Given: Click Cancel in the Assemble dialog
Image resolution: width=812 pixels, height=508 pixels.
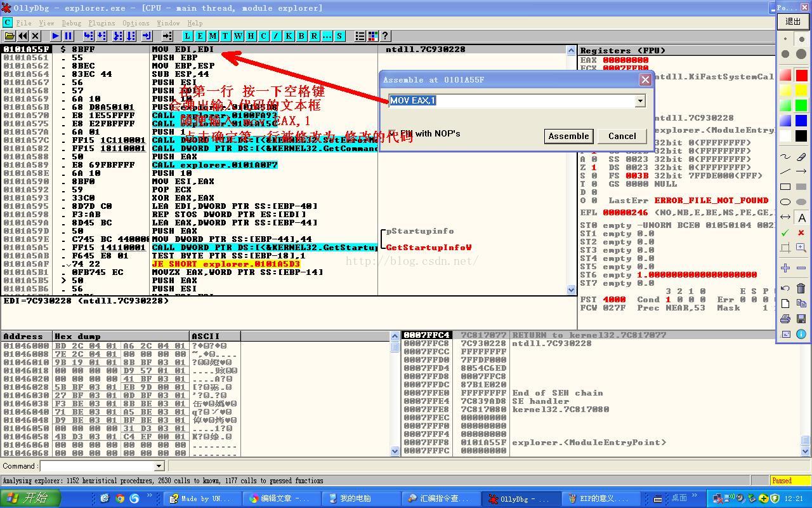Looking at the screenshot, I should pyautogui.click(x=622, y=136).
